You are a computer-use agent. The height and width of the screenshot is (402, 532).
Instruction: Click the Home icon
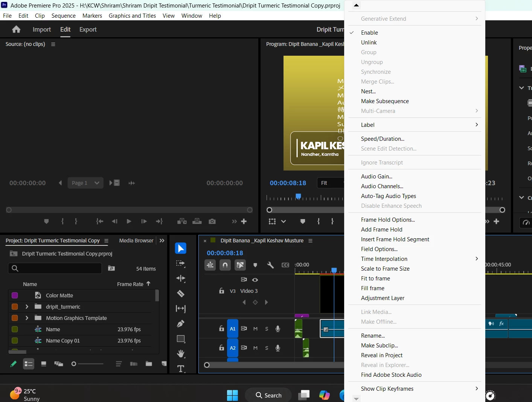tap(16, 29)
